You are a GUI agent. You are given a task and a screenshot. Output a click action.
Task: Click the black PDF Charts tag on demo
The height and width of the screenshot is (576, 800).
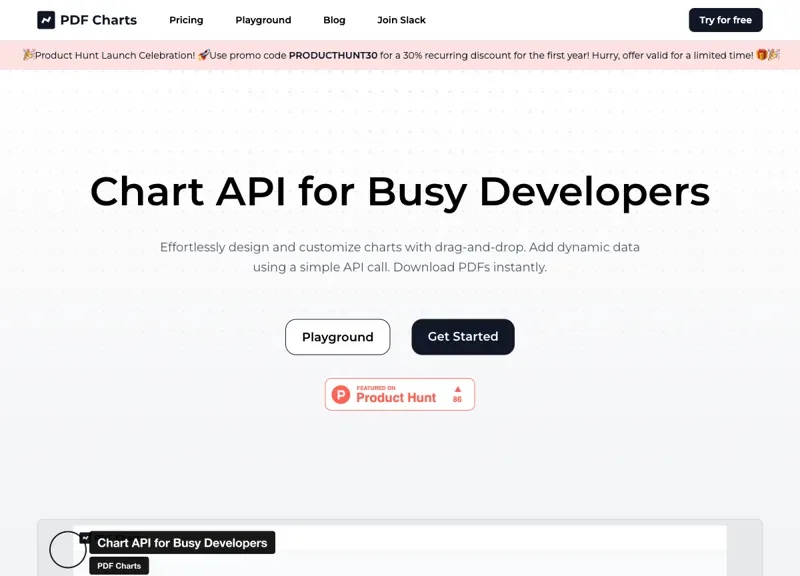(118, 565)
